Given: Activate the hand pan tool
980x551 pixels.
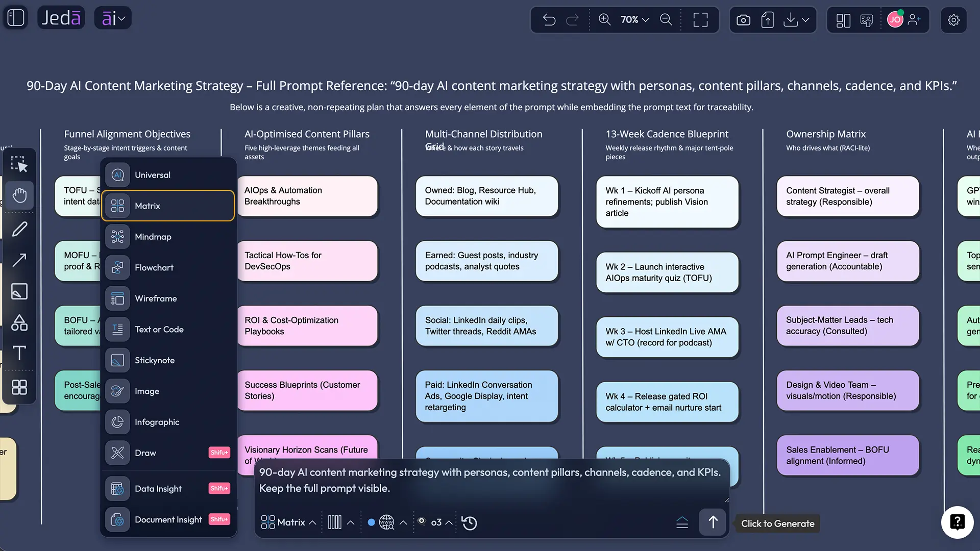Looking at the screenshot, I should (19, 195).
